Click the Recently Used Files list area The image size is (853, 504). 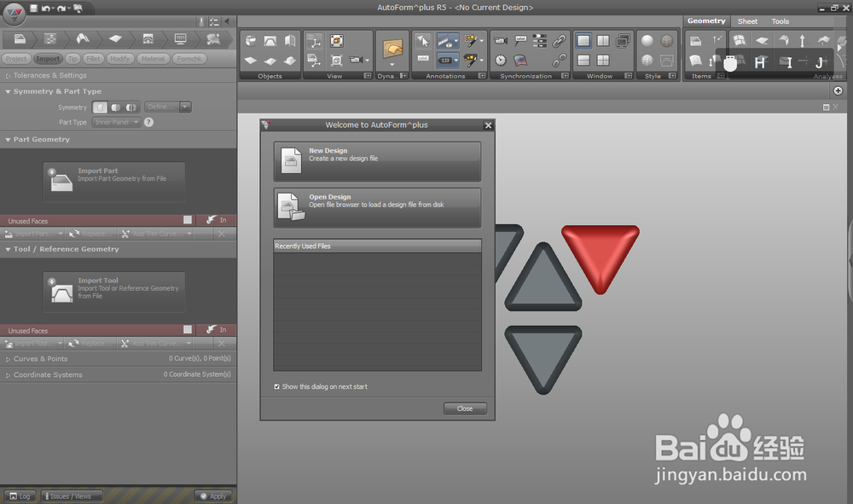tap(378, 311)
